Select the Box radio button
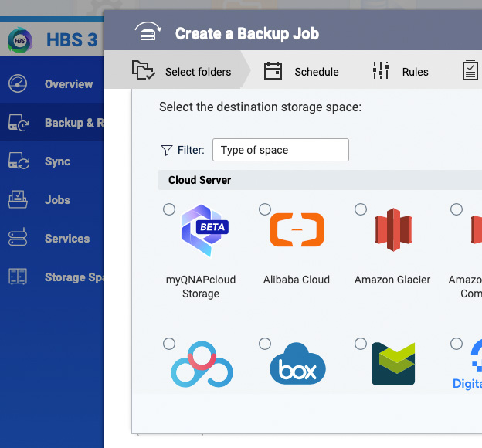The height and width of the screenshot is (448, 482). coord(265,343)
